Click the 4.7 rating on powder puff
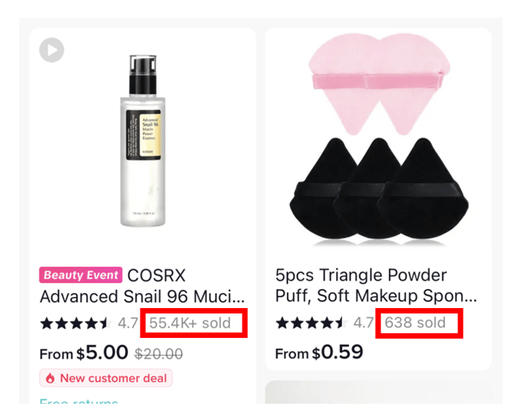Image resolution: width=521 pixels, height=420 pixels. [363, 323]
